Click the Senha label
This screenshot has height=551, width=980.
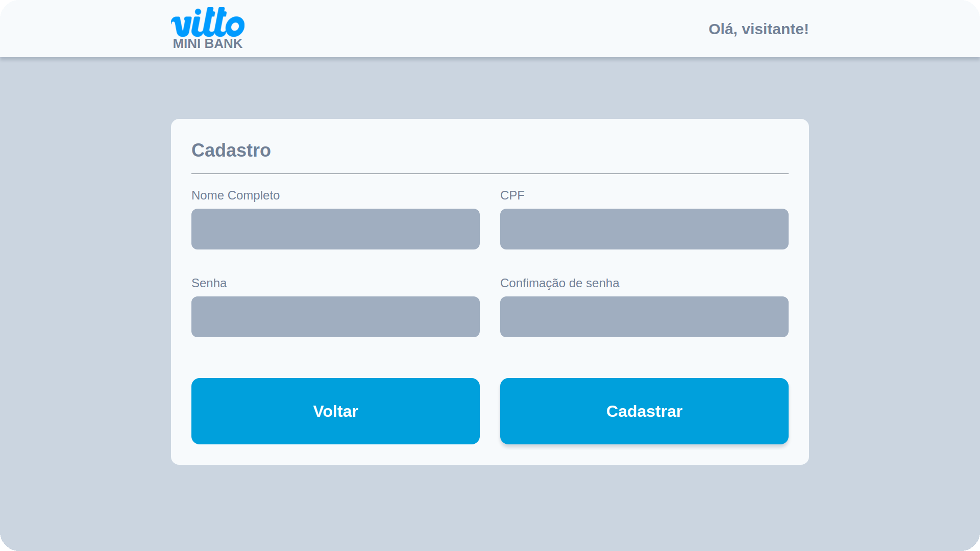[209, 283]
